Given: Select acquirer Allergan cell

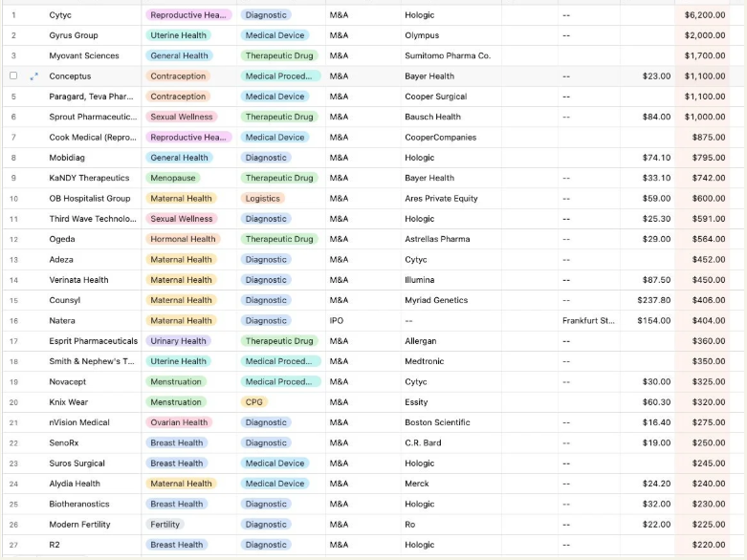Looking at the screenshot, I should (421, 341).
